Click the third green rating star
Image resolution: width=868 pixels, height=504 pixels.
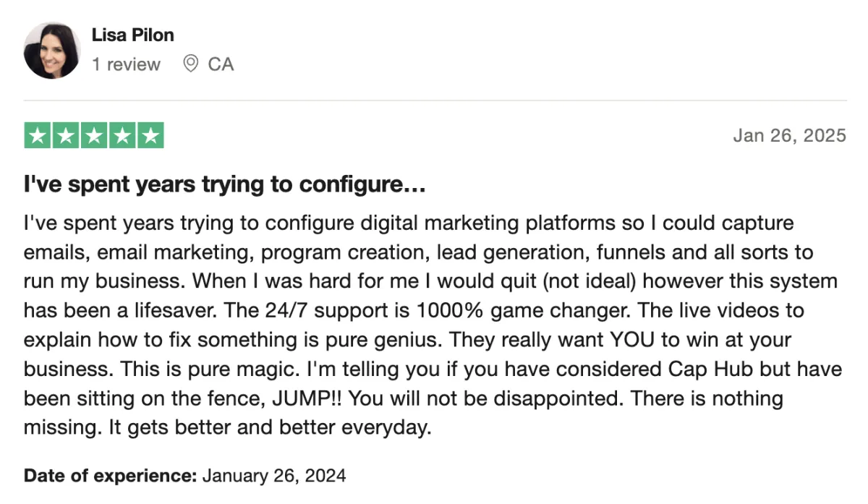[94, 136]
